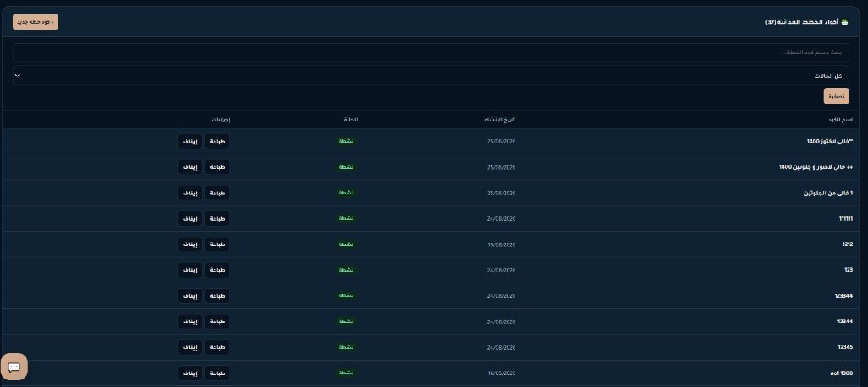Click طباعة for the '**خالى لاكتوز 1400' row
Viewport: 868px width, 387px height.
(x=217, y=141)
